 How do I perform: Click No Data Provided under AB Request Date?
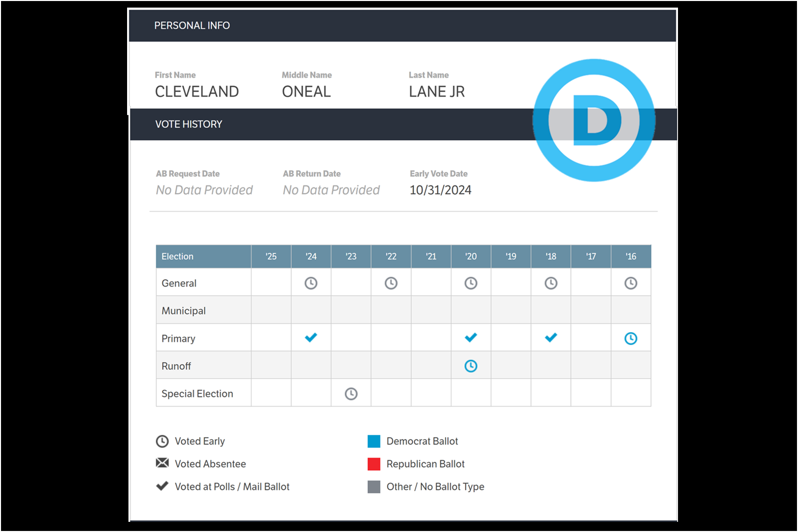(205, 190)
